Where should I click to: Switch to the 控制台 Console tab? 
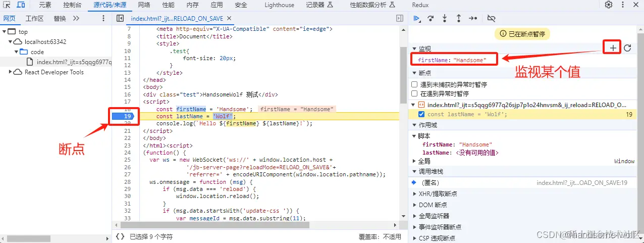(72, 5)
